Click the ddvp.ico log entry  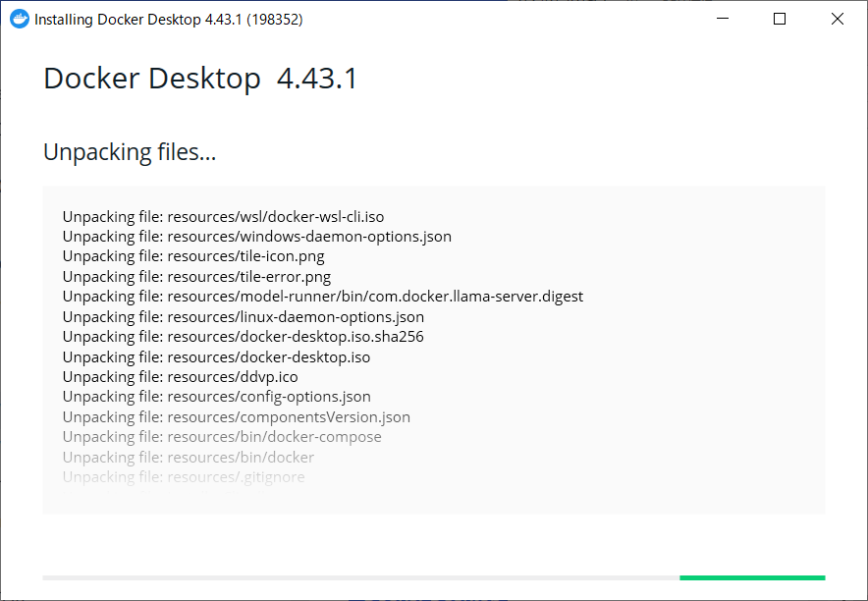[180, 377]
